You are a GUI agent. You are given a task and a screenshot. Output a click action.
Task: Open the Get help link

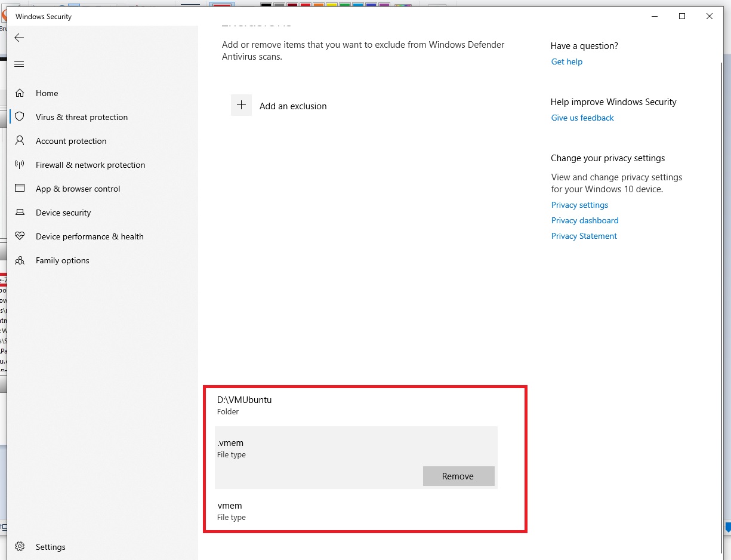(x=566, y=61)
